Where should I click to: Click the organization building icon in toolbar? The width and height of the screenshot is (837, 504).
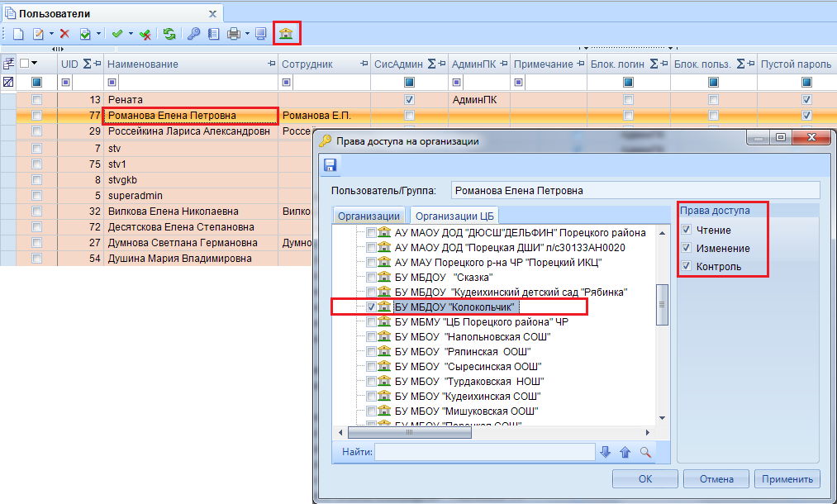click(286, 34)
